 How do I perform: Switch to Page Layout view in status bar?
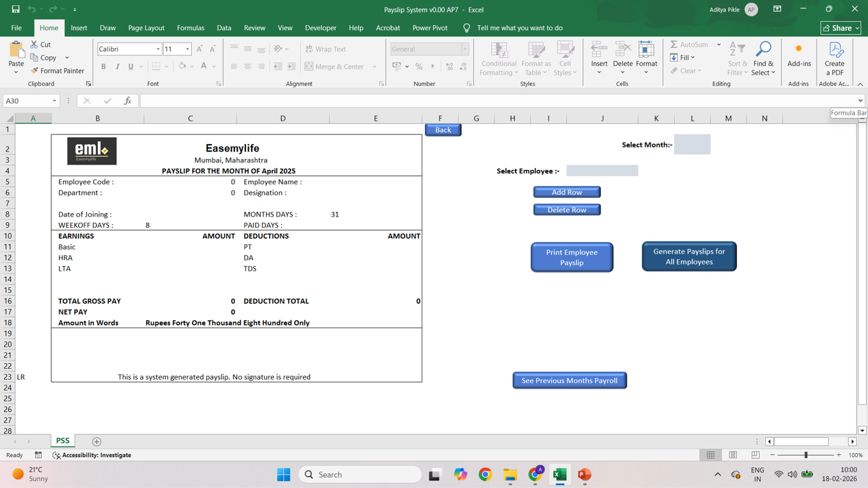coord(733,455)
